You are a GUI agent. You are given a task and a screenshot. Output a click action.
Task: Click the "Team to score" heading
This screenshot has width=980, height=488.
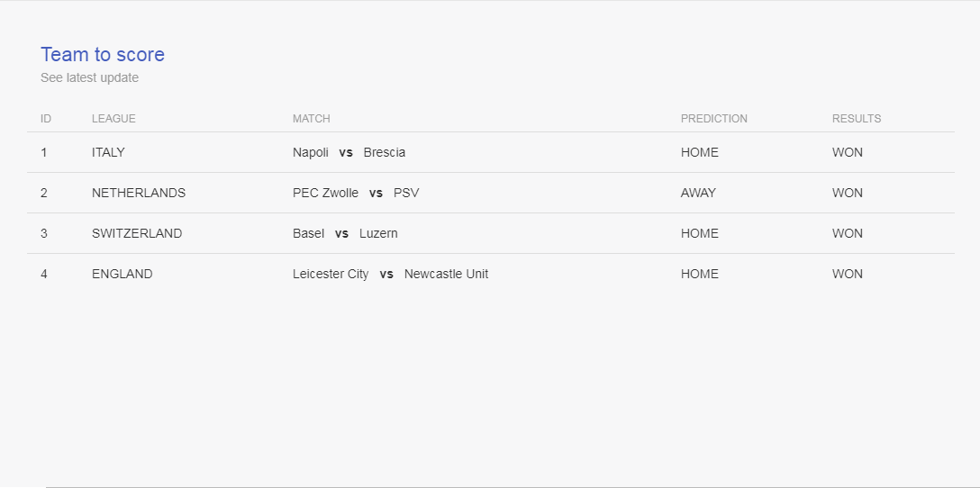click(x=103, y=54)
